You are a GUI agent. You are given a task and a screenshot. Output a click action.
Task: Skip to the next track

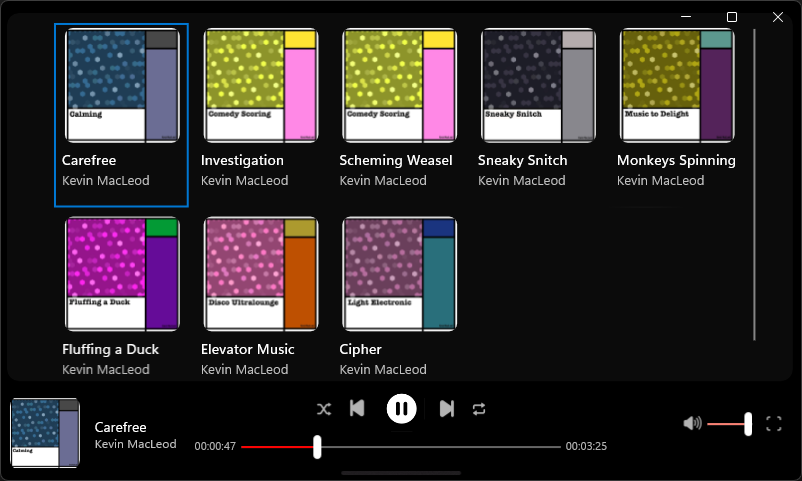447,408
